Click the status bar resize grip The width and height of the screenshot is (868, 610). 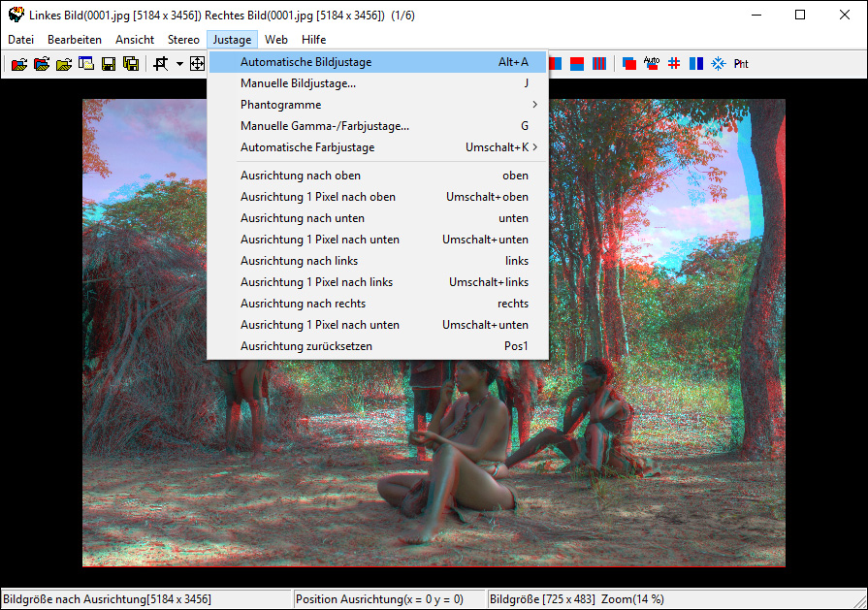tap(859, 601)
